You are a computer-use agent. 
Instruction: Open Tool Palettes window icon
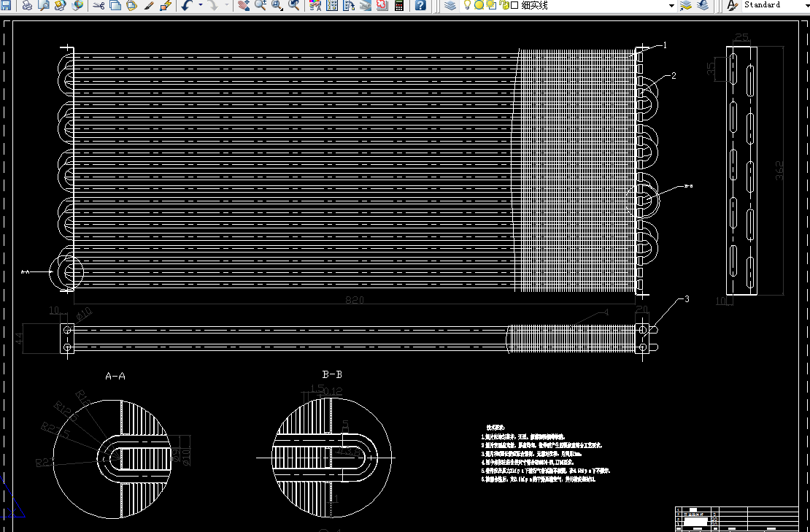349,5
